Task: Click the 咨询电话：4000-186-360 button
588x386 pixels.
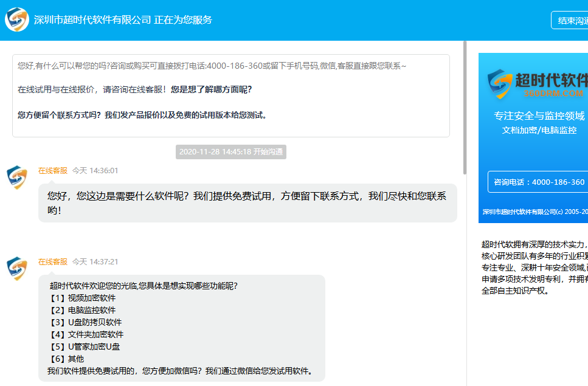Action: click(x=539, y=182)
